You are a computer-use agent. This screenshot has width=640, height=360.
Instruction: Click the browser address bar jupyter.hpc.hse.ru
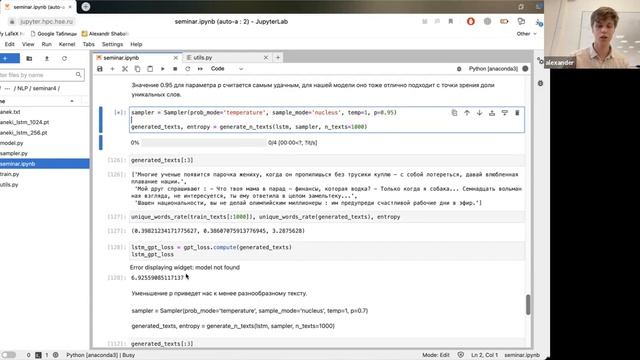pyautogui.click(x=47, y=22)
